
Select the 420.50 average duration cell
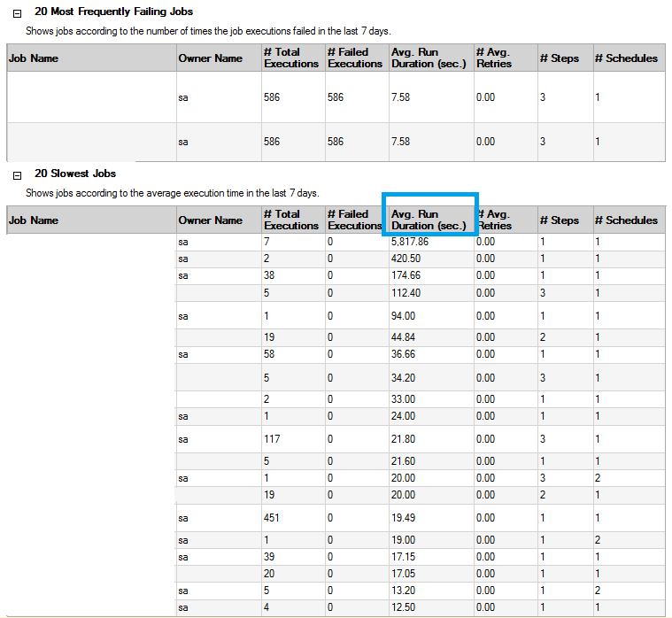pyautogui.click(x=406, y=259)
